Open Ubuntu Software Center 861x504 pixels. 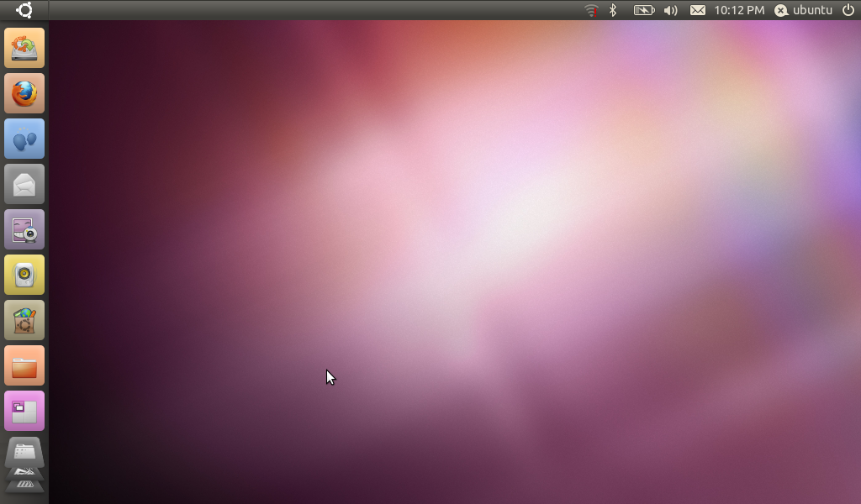pyautogui.click(x=24, y=320)
